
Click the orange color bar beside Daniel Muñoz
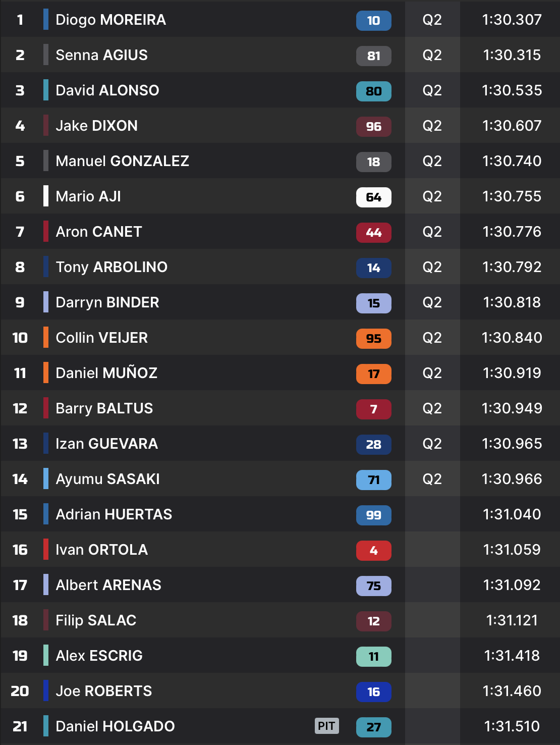tap(46, 373)
